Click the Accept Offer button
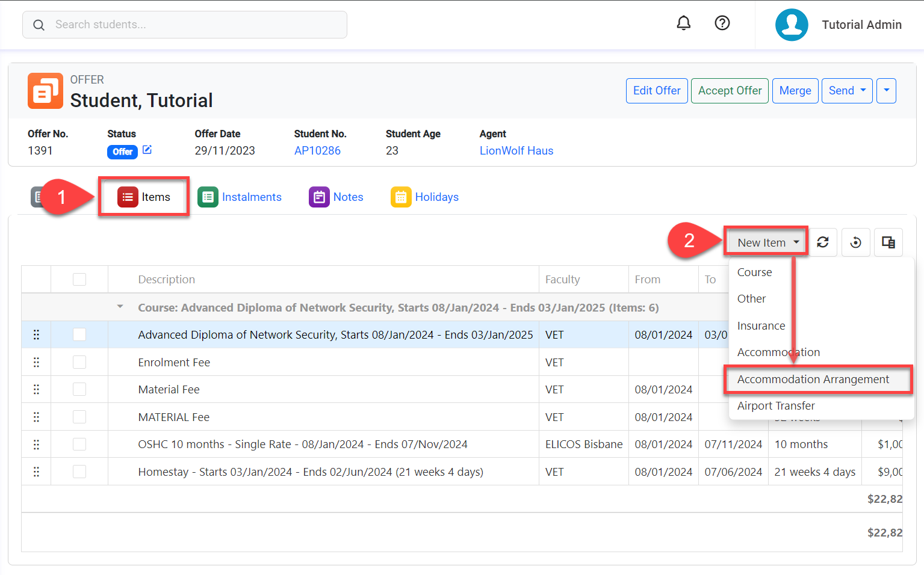This screenshot has width=924, height=575. pos(730,90)
